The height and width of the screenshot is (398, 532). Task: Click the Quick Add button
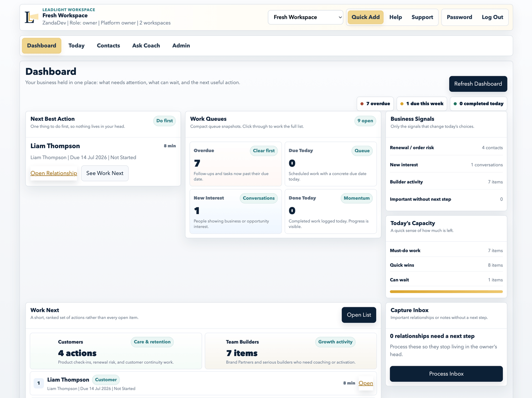pyautogui.click(x=365, y=17)
